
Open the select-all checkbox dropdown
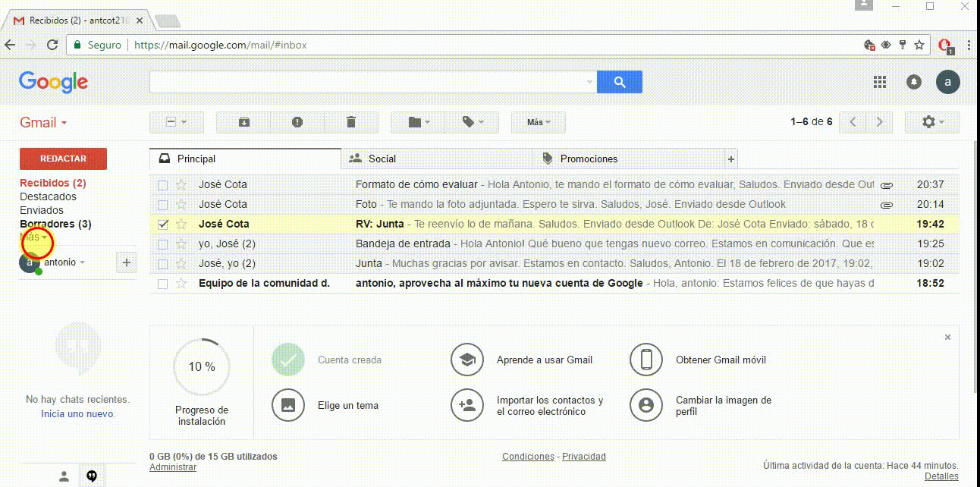(x=176, y=122)
